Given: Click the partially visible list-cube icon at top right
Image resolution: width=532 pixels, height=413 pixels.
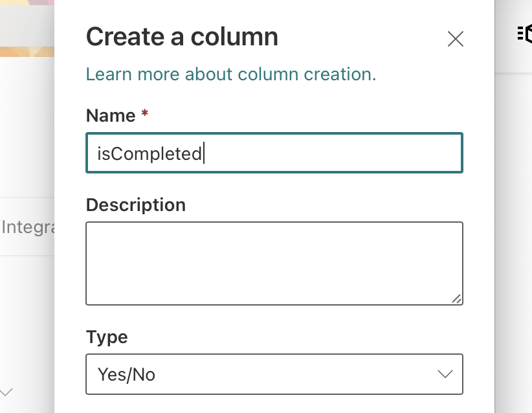Looking at the screenshot, I should click(x=524, y=34).
